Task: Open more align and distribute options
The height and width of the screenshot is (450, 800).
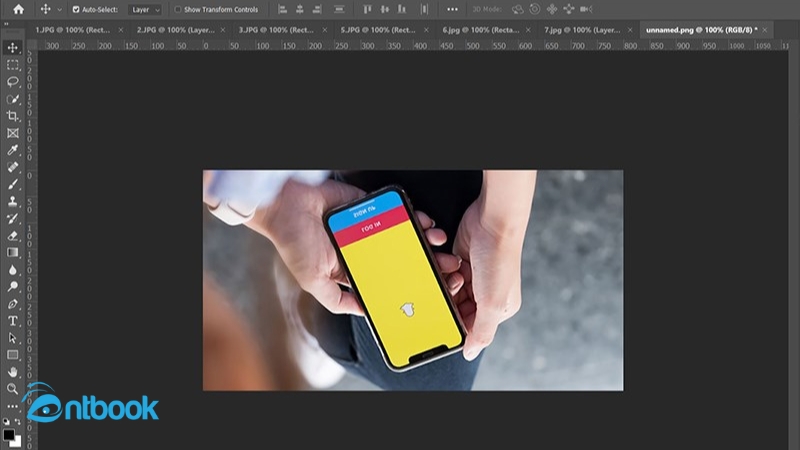Action: click(x=452, y=9)
